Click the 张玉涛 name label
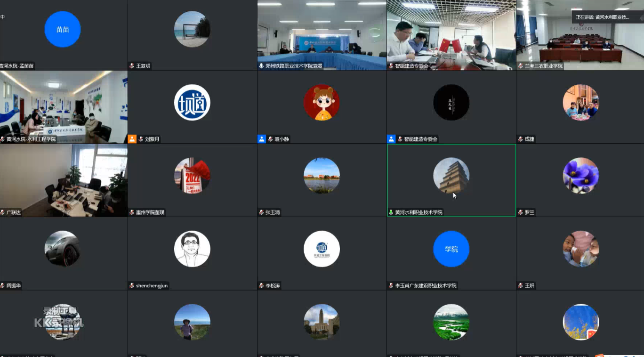The height and width of the screenshot is (357, 644). click(x=273, y=212)
